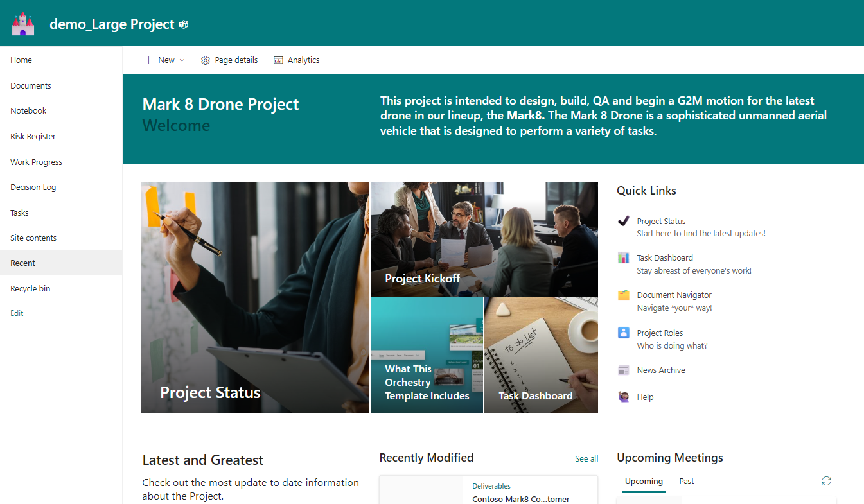Click the Project Roles contact icon
Screen dimensions: 864x504
point(623,333)
